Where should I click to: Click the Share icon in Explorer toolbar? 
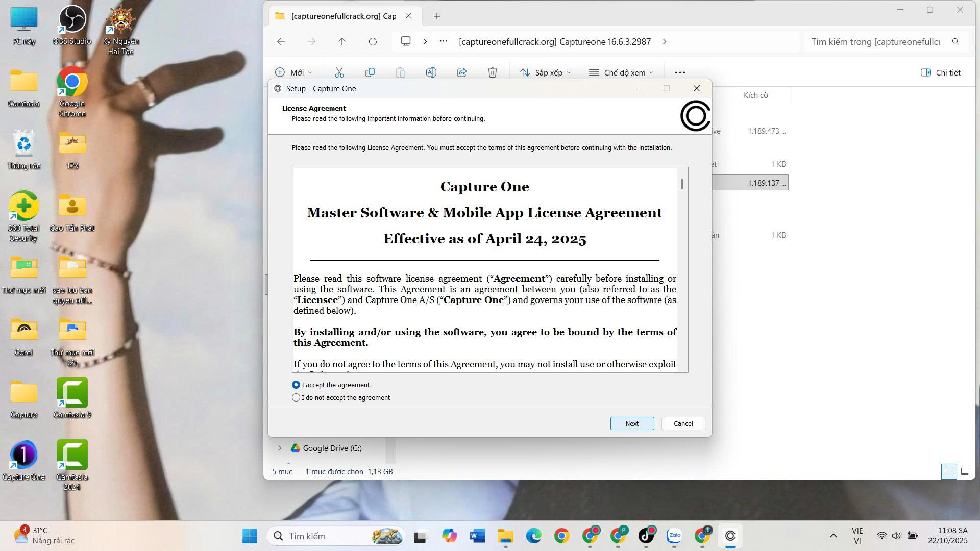click(462, 72)
